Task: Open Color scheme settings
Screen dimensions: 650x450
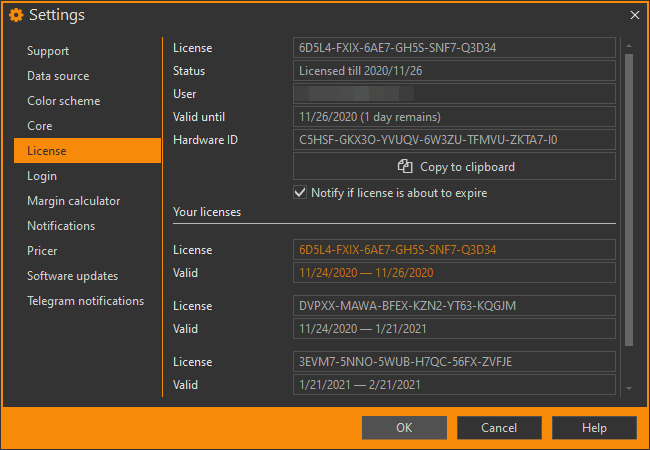Action: coord(63,101)
